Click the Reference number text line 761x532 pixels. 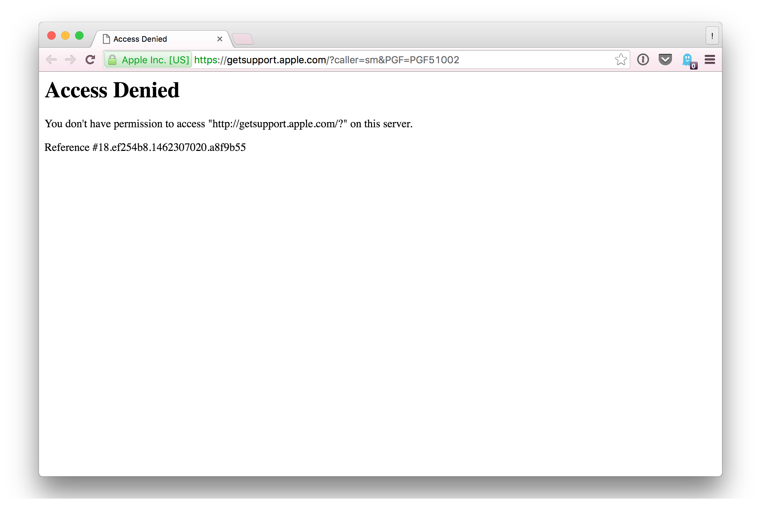click(x=145, y=147)
